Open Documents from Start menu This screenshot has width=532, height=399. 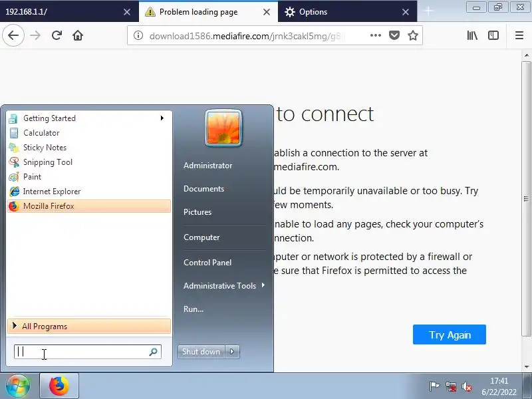point(203,189)
